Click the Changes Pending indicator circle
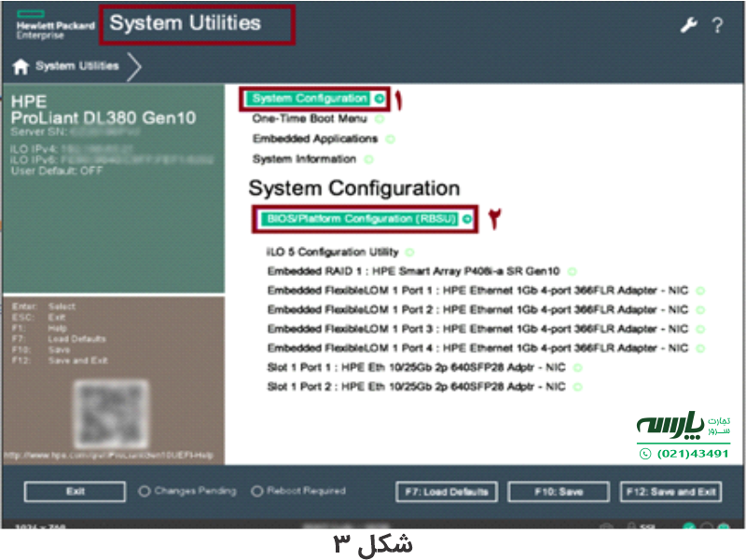 pyautogui.click(x=145, y=492)
